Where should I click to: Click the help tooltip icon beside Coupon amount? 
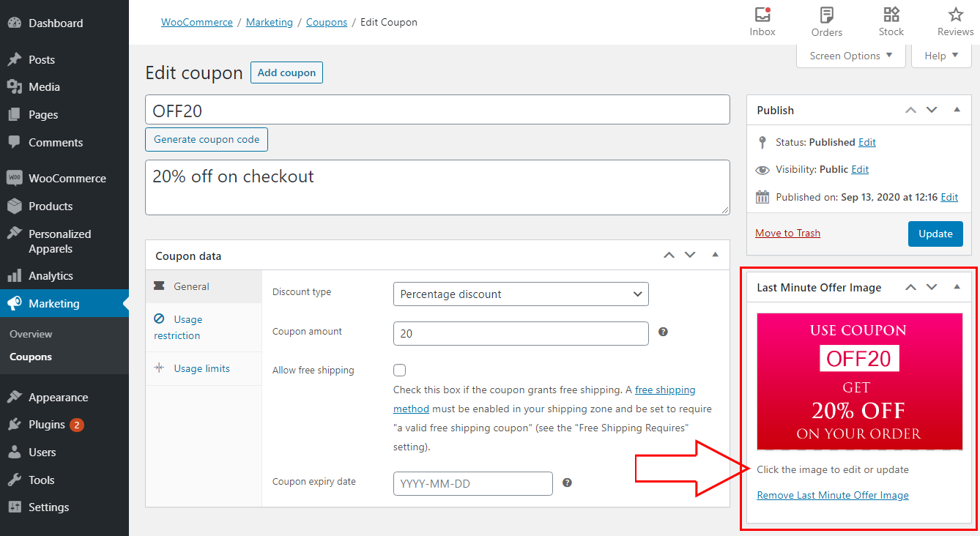tap(663, 332)
